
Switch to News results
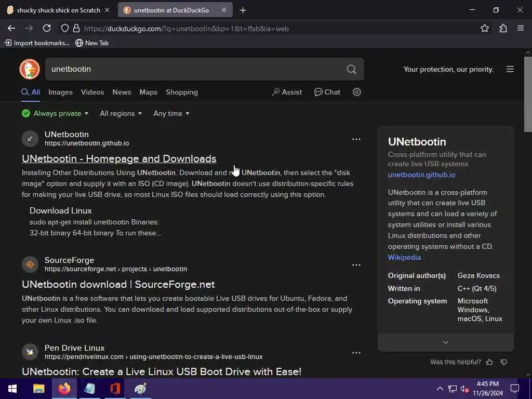[122, 92]
